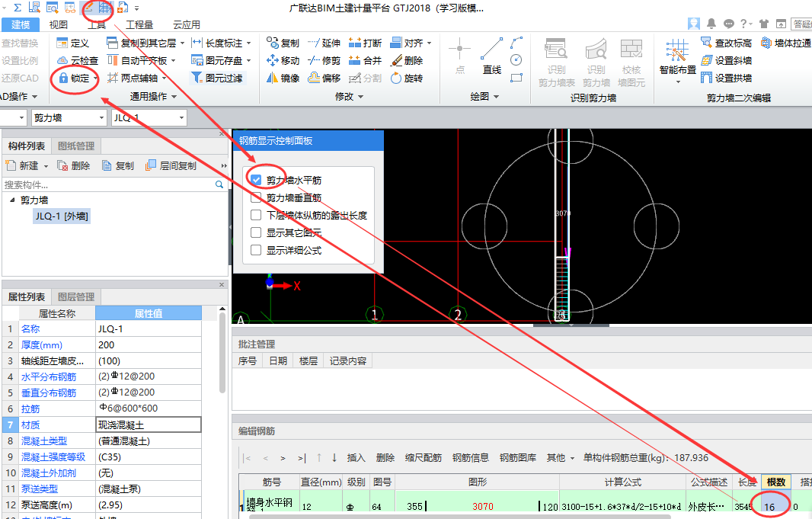The image size is (812, 519).
Task: Click the 搜索构件 search input field
Action: coord(107,184)
